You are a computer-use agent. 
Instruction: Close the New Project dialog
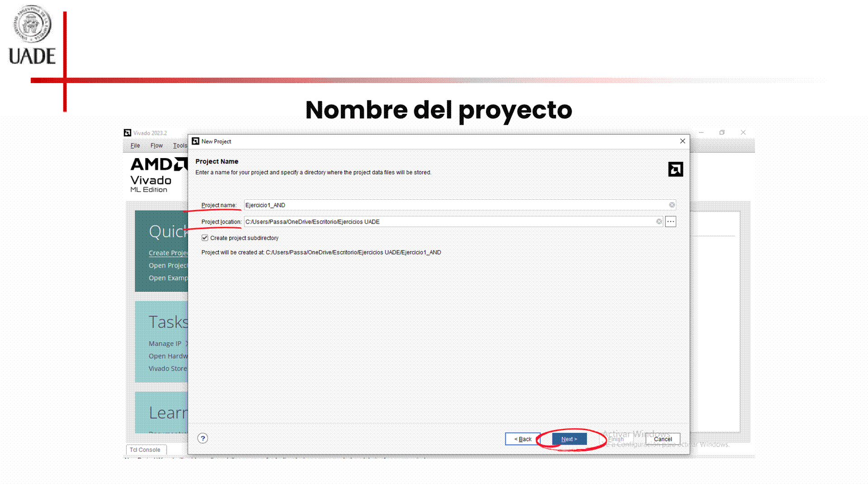tap(682, 141)
